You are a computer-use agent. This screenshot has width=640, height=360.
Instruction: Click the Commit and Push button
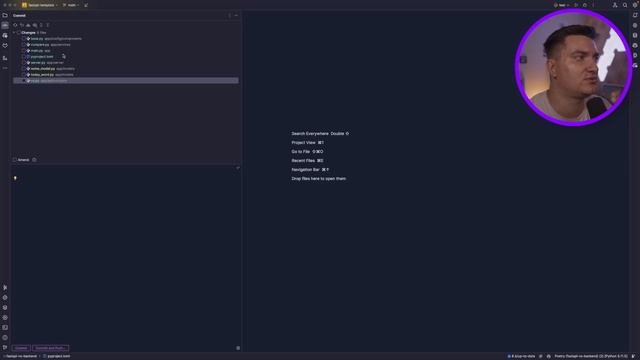50,348
